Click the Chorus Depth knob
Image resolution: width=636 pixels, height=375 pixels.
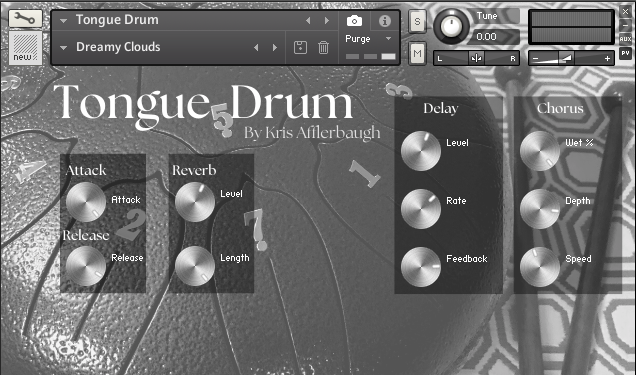(x=540, y=209)
